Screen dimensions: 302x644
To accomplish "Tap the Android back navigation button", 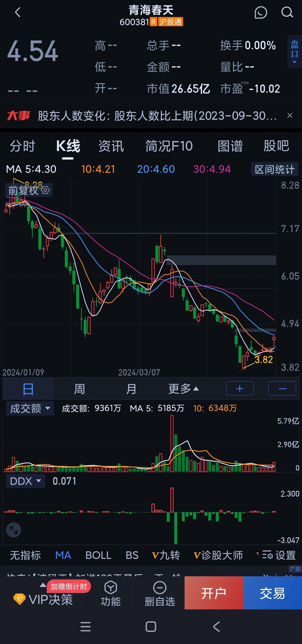I will [x=217, y=627].
